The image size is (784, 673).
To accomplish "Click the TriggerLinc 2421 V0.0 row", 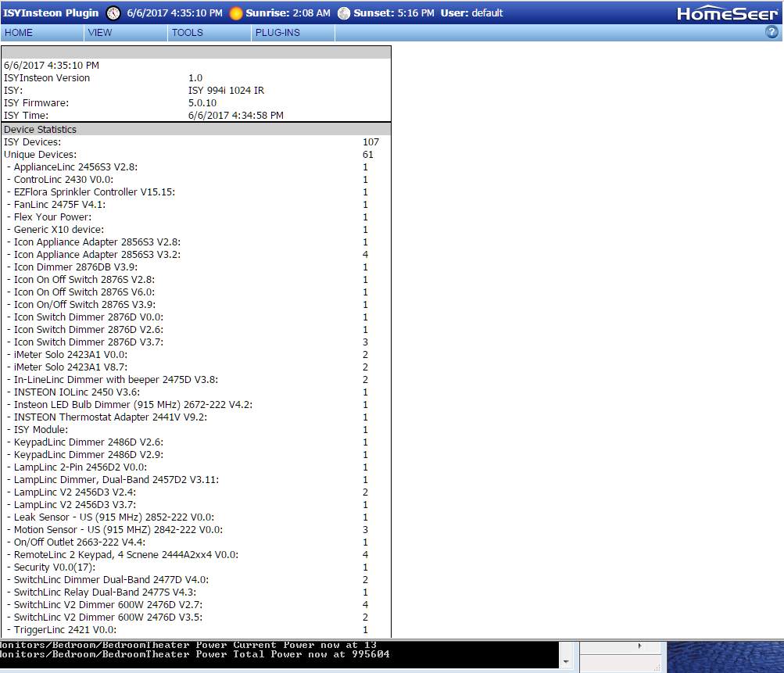I will point(196,629).
